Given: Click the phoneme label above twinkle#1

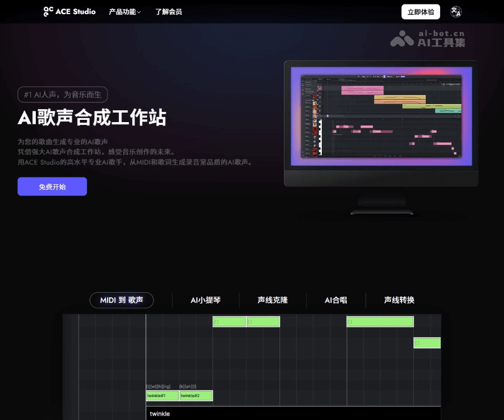Looking at the screenshot, I should coord(161,386).
